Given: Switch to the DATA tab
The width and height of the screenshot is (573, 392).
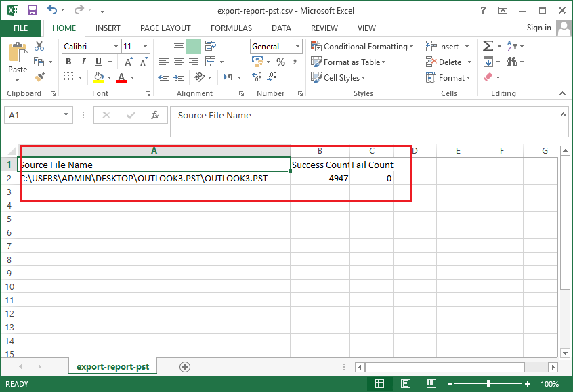Looking at the screenshot, I should coord(281,28).
